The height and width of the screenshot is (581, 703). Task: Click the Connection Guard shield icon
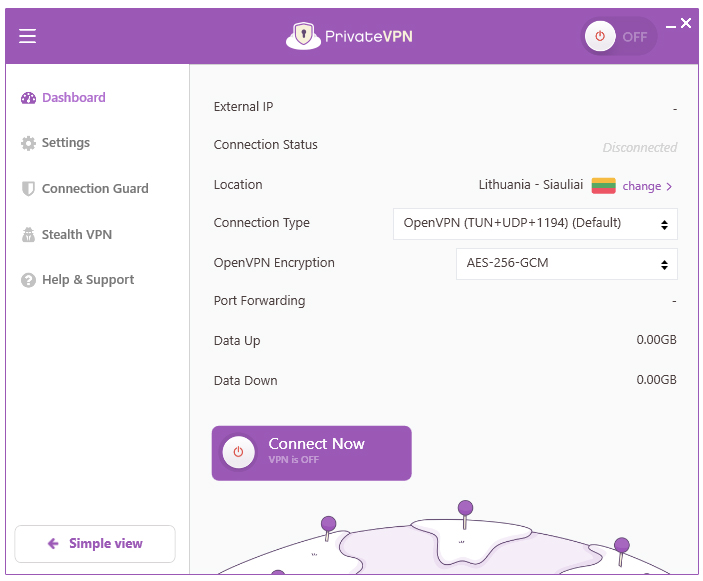coord(28,189)
